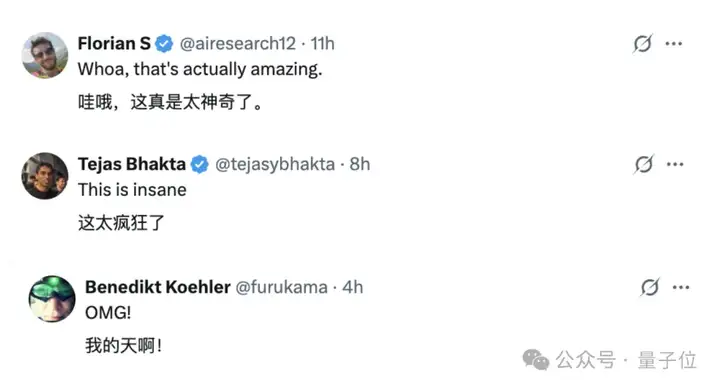View Benedikt Koehler's profile avatar
Image resolution: width=720 pixels, height=389 pixels.
click(52, 299)
